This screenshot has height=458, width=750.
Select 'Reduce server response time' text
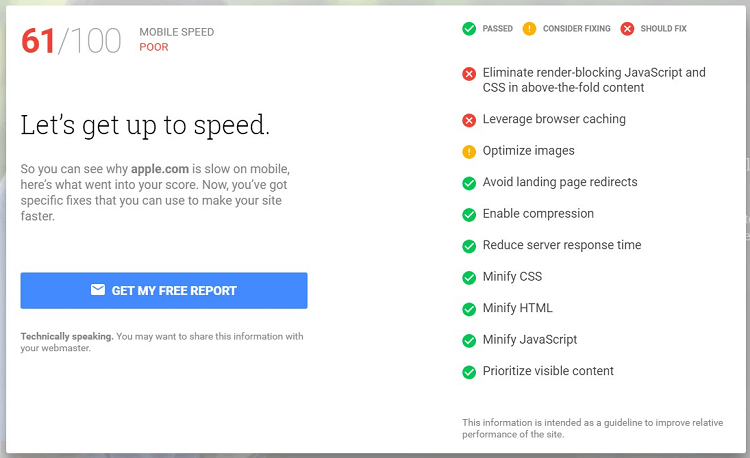(x=562, y=245)
